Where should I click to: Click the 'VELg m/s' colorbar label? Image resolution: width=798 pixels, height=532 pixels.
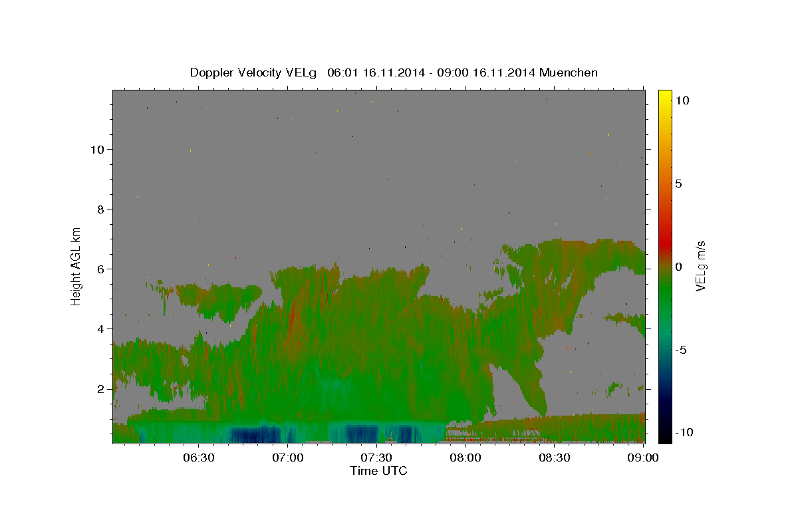click(x=700, y=265)
